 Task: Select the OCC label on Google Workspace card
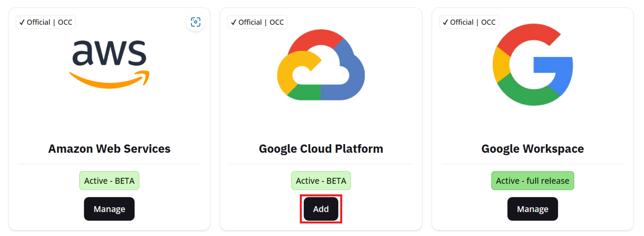tap(488, 23)
